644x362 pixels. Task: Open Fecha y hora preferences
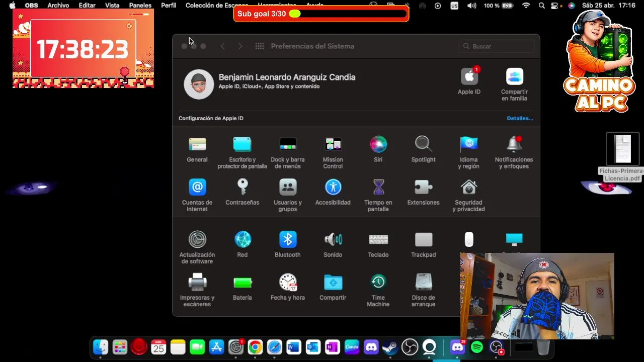(288, 287)
